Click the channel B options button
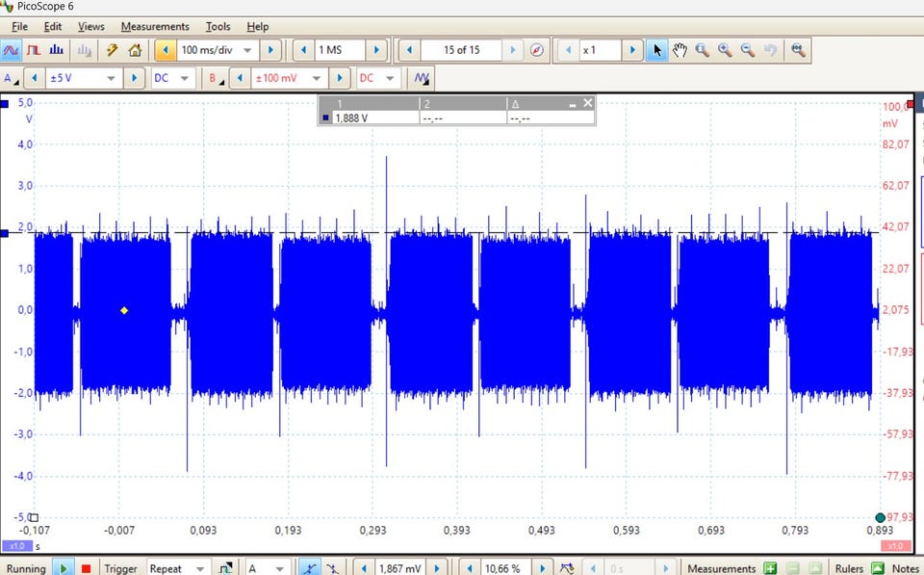Viewport: 924px width, 575px height. [x=214, y=78]
